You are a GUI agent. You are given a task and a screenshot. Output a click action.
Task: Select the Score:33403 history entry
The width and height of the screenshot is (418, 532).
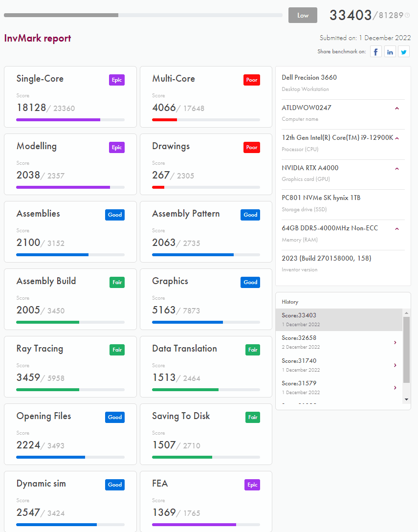339,320
